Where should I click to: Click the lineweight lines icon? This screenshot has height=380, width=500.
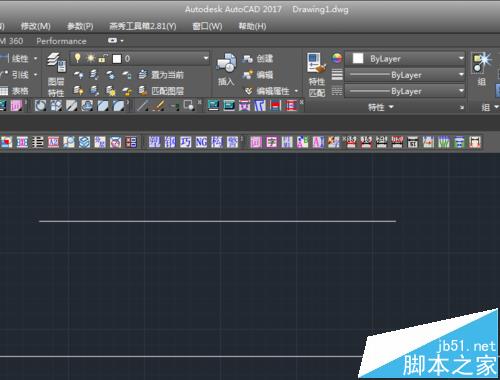[337, 75]
